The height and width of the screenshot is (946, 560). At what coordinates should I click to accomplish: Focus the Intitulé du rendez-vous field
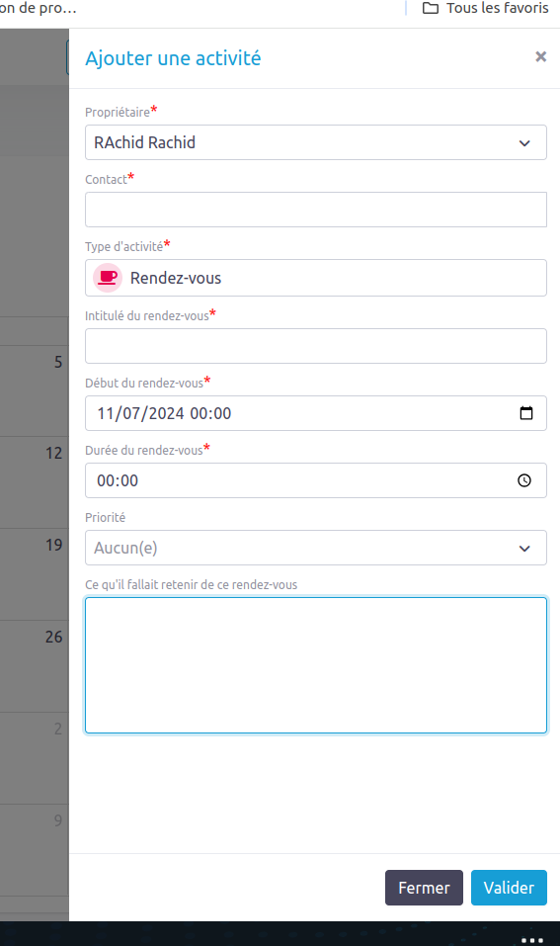click(x=316, y=346)
